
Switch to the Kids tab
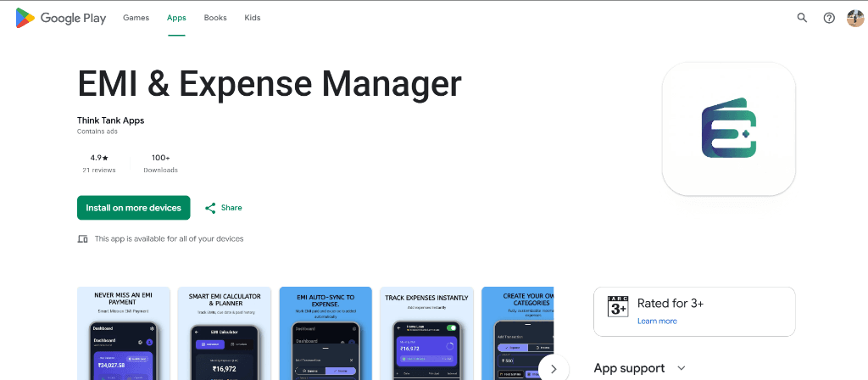(x=253, y=18)
